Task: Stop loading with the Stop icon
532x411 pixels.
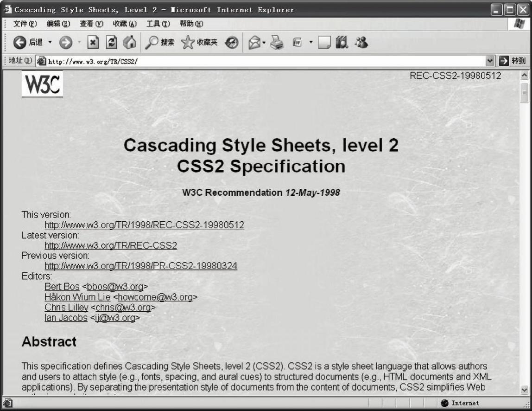Action: 93,43
